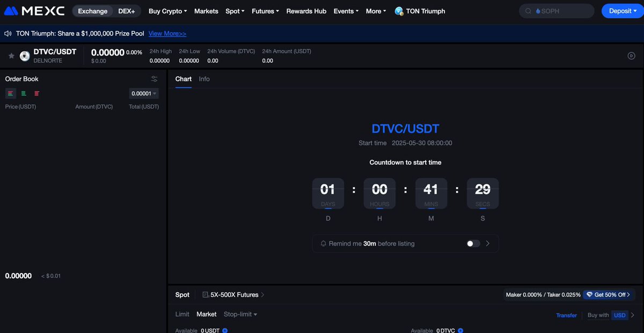Click the 24h Volume (DTVC) label
The image size is (644, 333).
click(231, 51)
